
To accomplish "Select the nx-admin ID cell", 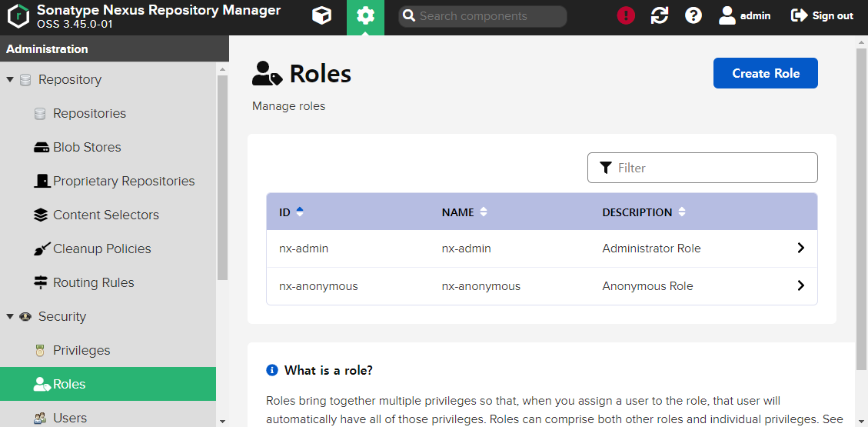I will tap(304, 249).
